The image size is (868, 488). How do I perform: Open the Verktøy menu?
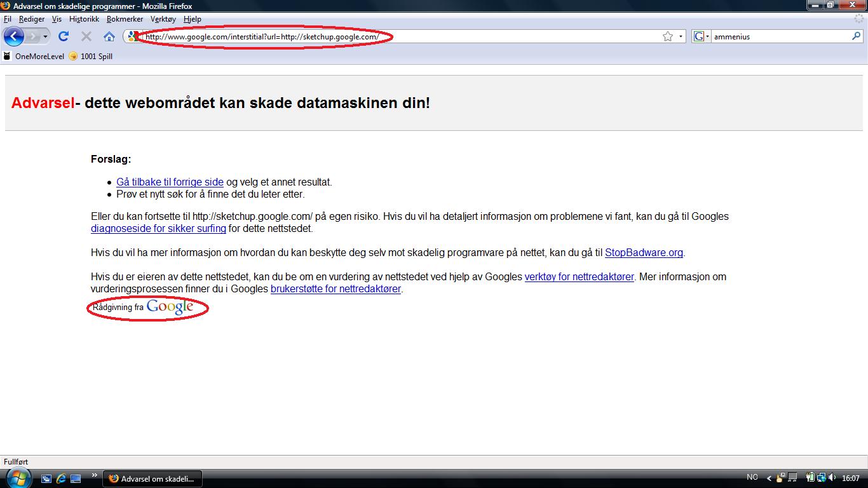[x=163, y=19]
